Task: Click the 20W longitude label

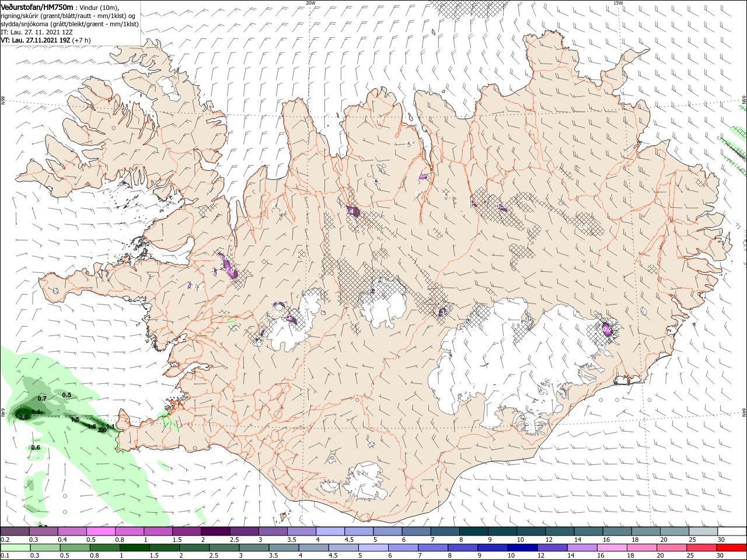Action: point(310,3)
